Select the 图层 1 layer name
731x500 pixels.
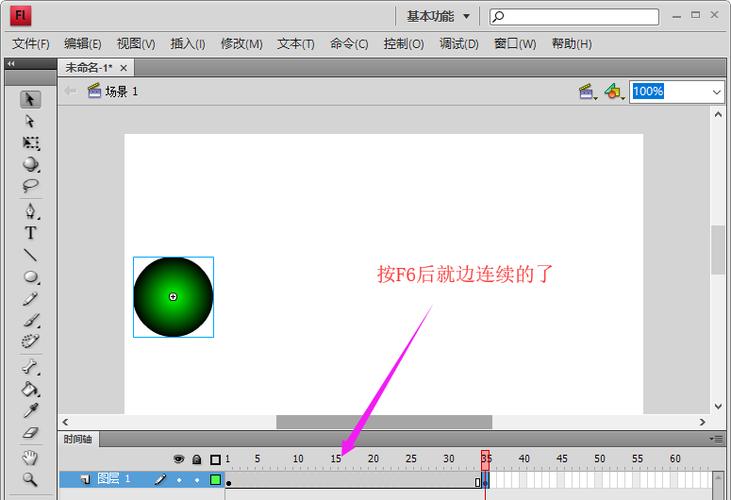coord(113,479)
